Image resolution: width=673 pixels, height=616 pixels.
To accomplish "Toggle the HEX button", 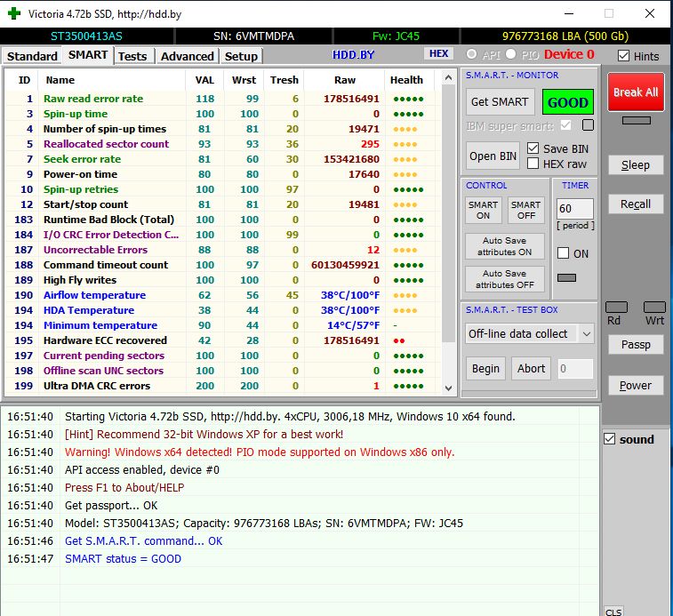I will coord(438,53).
